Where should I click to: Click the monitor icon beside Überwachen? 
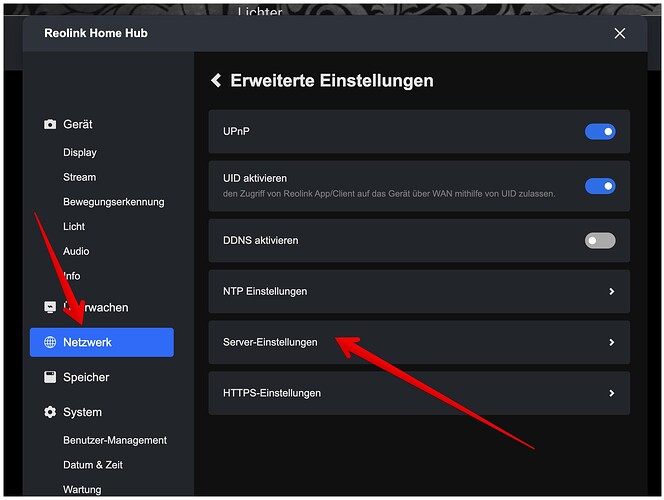click(50, 307)
